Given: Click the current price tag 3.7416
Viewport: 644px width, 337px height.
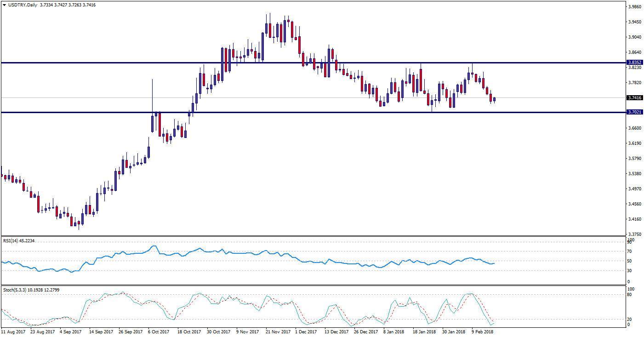Looking at the screenshot, I should (635, 97).
